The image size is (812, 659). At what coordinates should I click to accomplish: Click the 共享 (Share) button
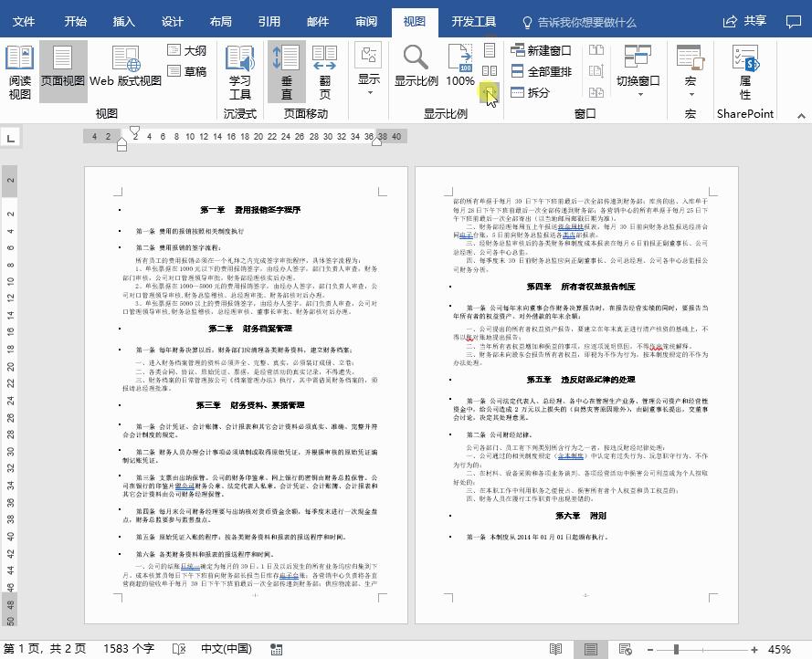coord(755,20)
